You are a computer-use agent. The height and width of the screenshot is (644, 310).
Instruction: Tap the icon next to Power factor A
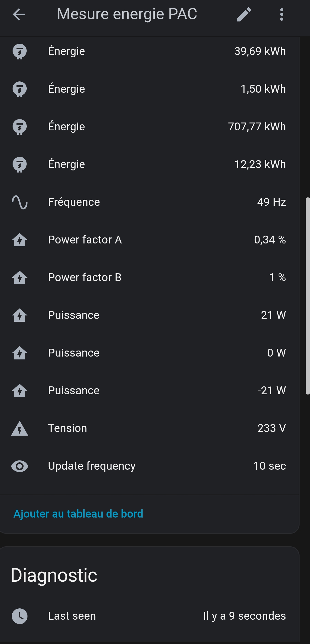[20, 240]
